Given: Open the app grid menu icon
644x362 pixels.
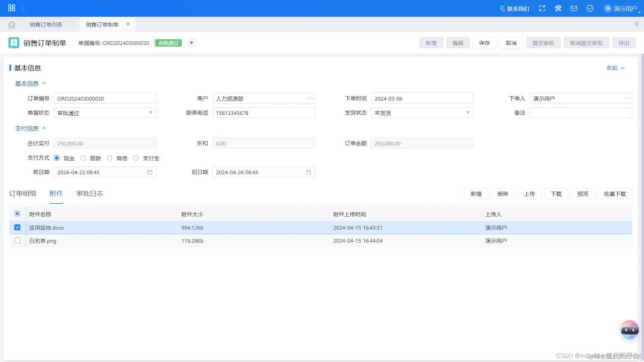Looking at the screenshot, I should [11, 8].
